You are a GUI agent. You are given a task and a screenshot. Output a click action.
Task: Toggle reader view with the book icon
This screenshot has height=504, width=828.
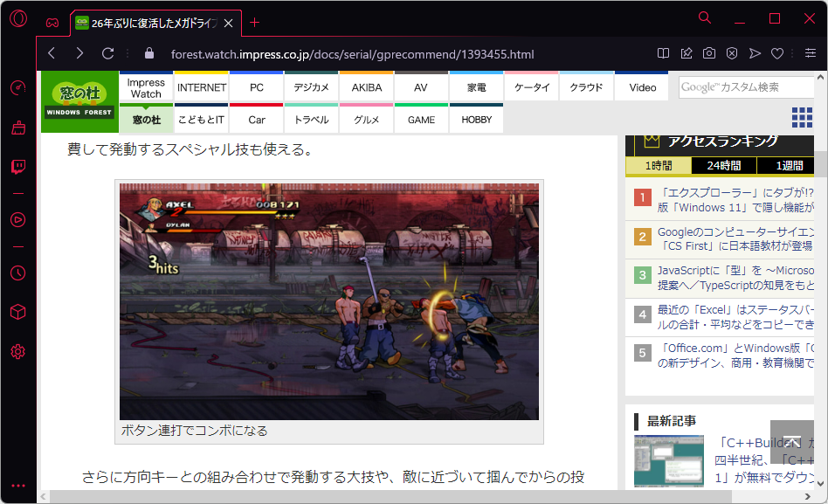[664, 53]
